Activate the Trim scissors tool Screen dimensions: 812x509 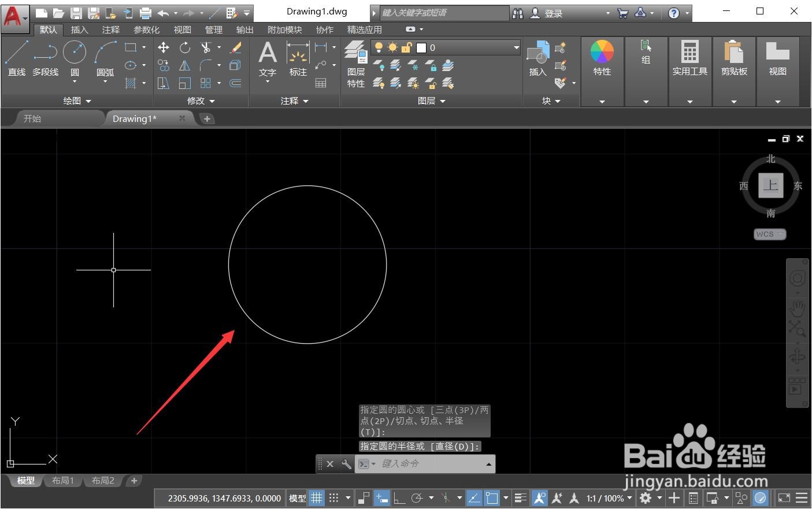point(206,47)
